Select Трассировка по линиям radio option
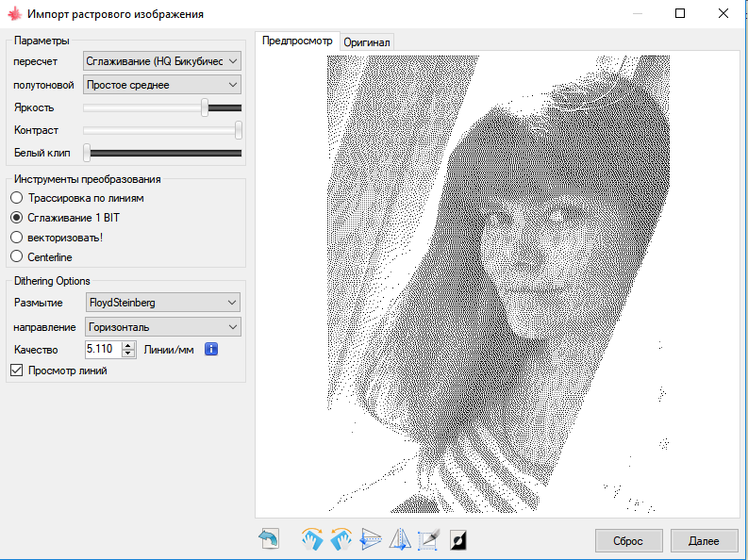Image resolution: width=748 pixels, height=560 pixels. pos(16,198)
